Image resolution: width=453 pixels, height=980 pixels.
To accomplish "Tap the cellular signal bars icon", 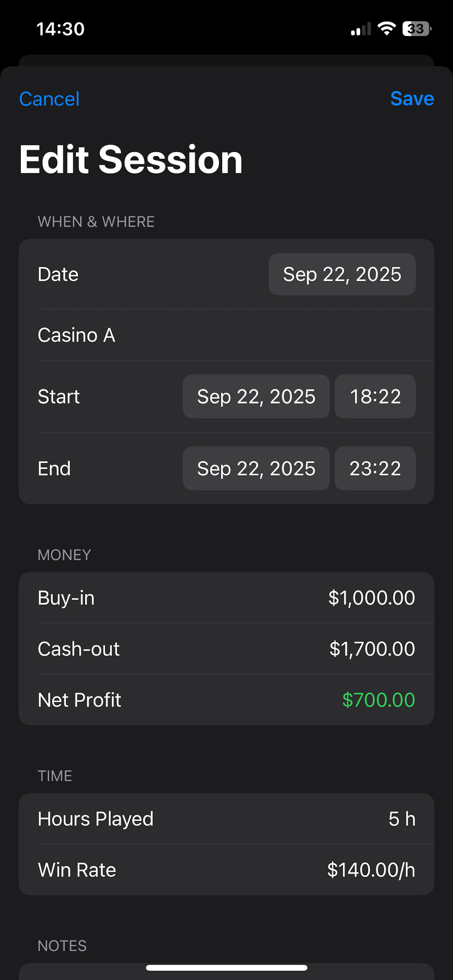I will click(361, 29).
